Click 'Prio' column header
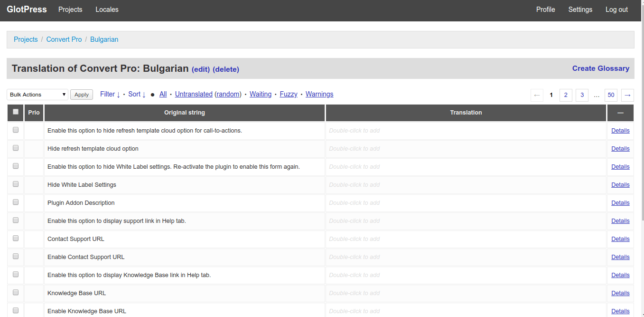 pyautogui.click(x=34, y=113)
